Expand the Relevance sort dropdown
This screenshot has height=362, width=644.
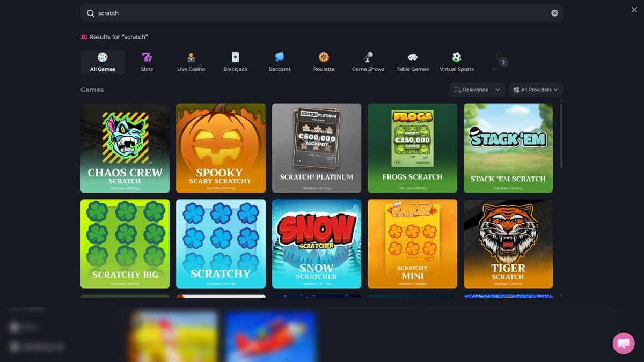pos(477,90)
